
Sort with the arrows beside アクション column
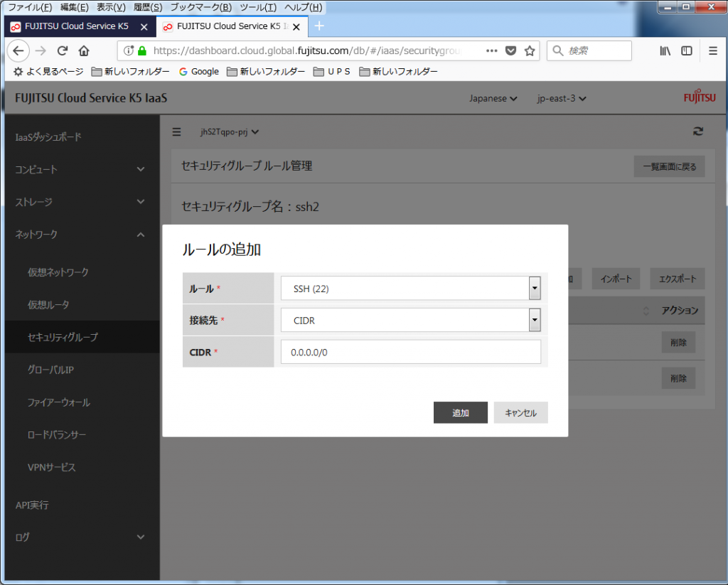click(x=646, y=311)
